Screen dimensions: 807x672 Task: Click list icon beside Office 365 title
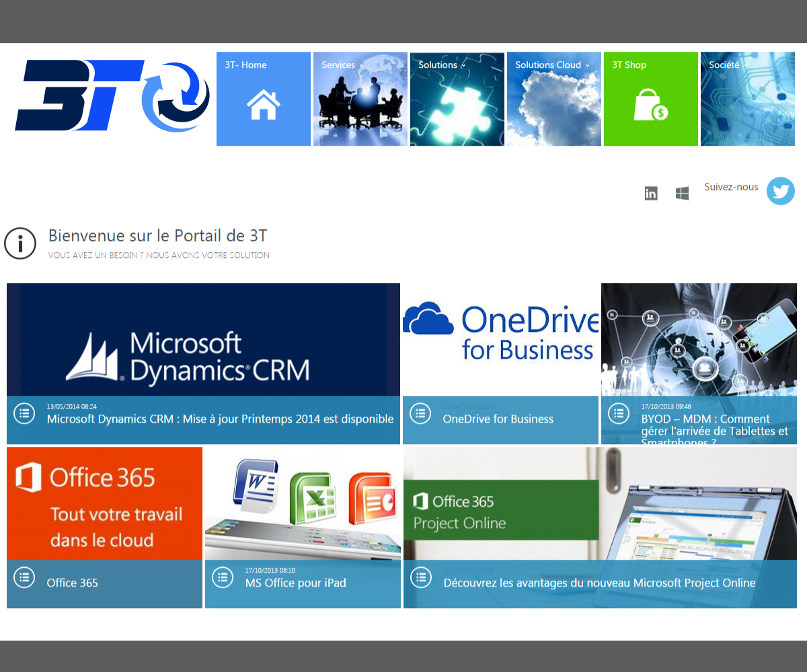coord(24,577)
